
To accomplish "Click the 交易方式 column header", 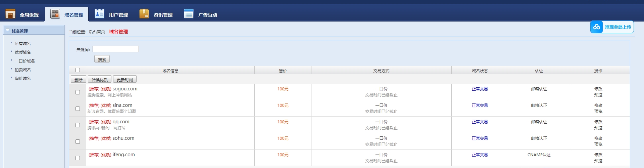I will [381, 71].
